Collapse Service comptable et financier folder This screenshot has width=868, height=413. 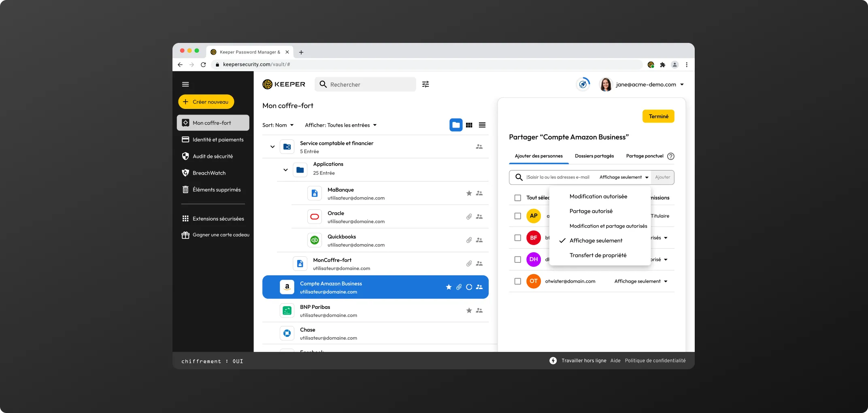(x=272, y=147)
